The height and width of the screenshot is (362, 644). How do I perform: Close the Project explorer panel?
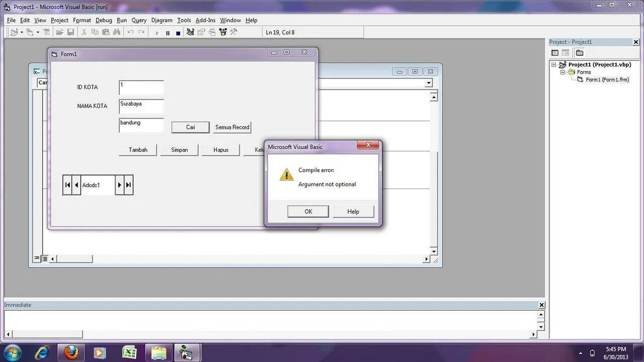pos(636,42)
